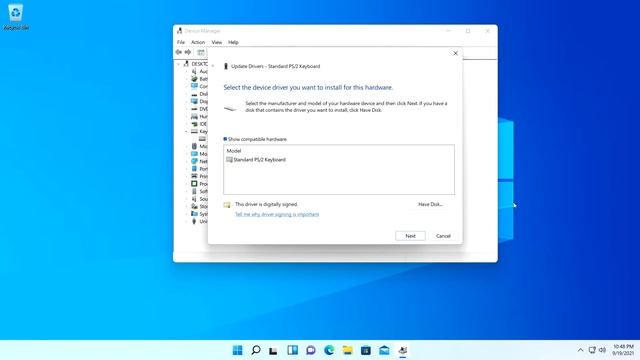Screen dimensions: 640x360
Task: Select the keyboard device under Keyboards
Action: (202, 139)
